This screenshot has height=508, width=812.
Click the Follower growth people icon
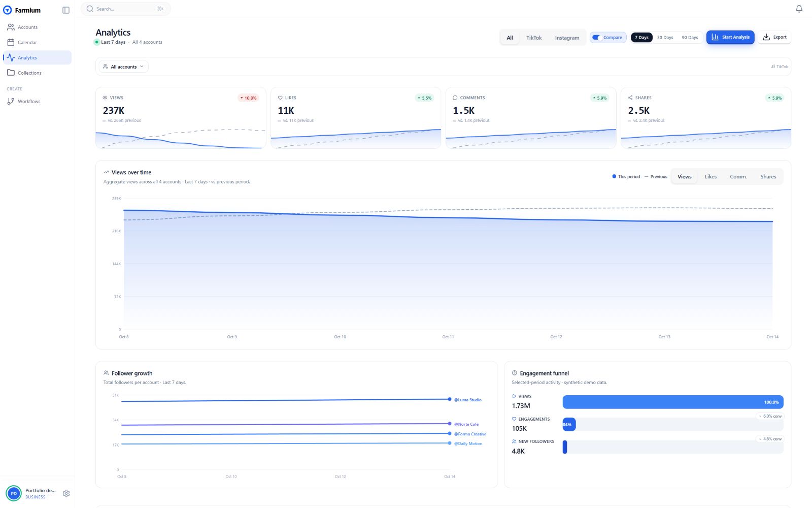pos(106,373)
